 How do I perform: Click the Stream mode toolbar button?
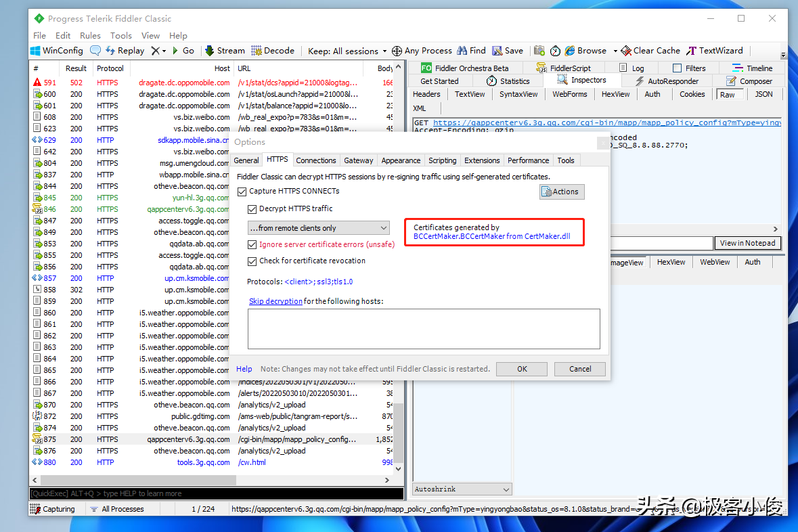click(x=225, y=51)
